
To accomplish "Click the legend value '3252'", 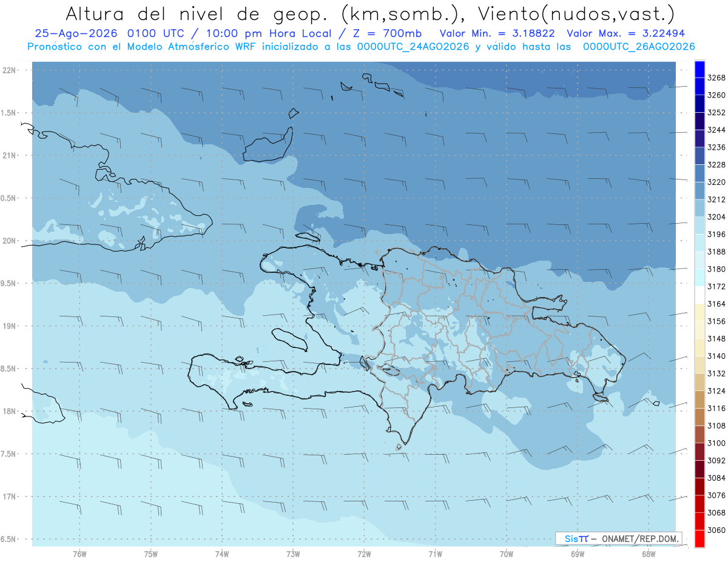I will pos(716,113).
